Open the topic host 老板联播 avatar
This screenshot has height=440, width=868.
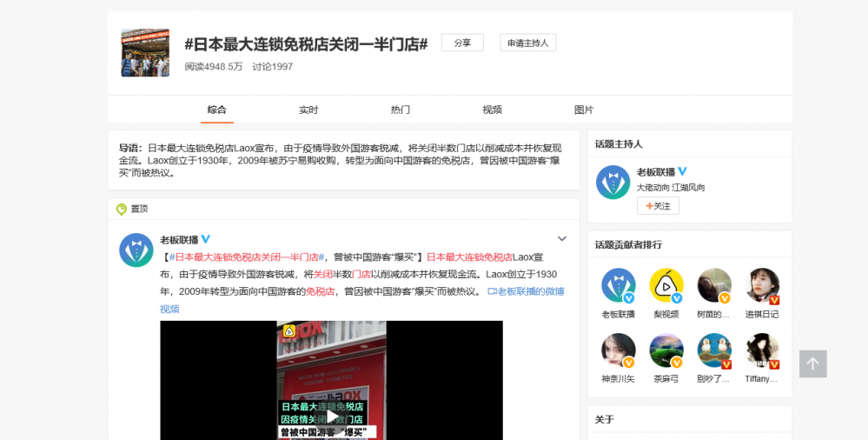613,183
